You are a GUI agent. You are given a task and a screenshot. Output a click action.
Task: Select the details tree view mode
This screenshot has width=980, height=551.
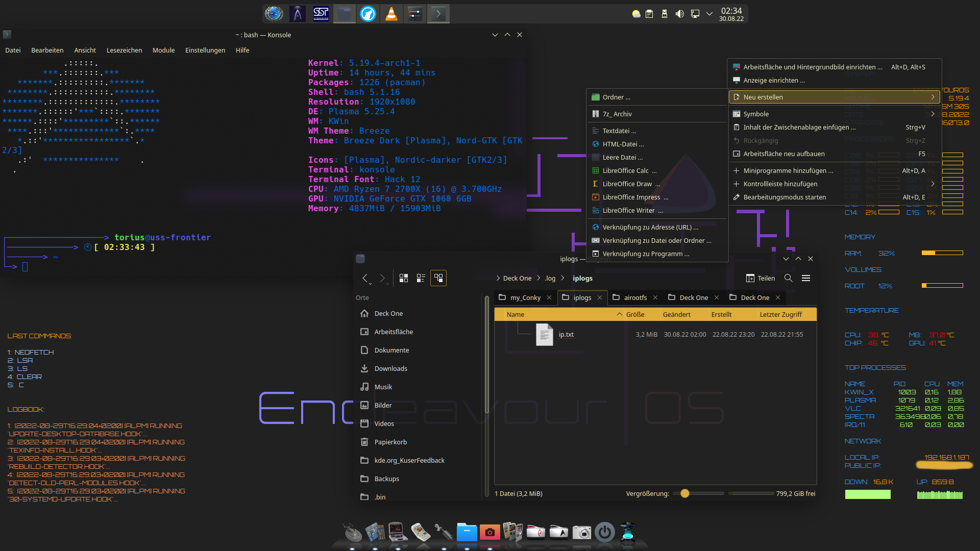tap(438, 278)
